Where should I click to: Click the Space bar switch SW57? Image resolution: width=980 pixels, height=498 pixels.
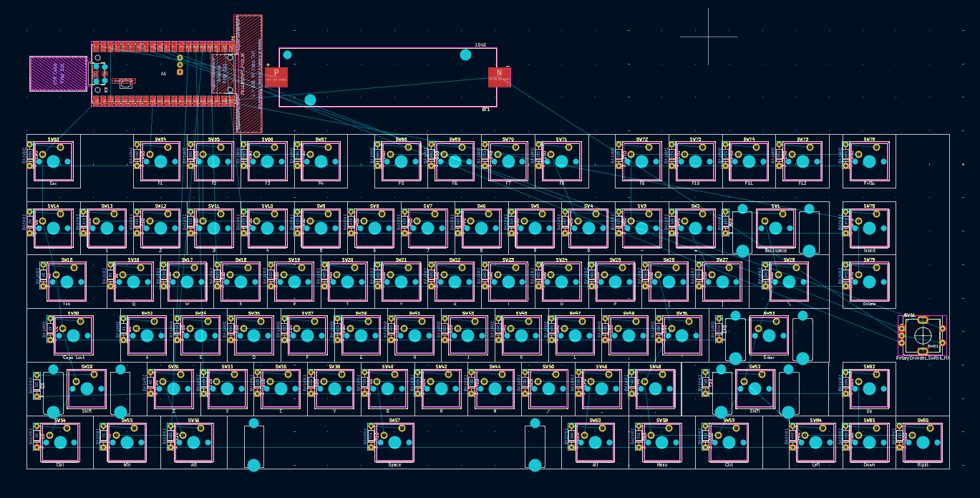[x=394, y=441]
